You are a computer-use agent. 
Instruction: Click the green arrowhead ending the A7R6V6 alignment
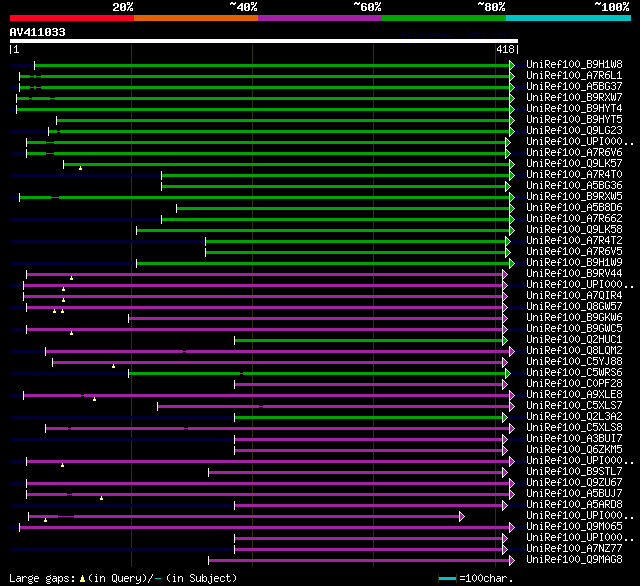[508, 153]
